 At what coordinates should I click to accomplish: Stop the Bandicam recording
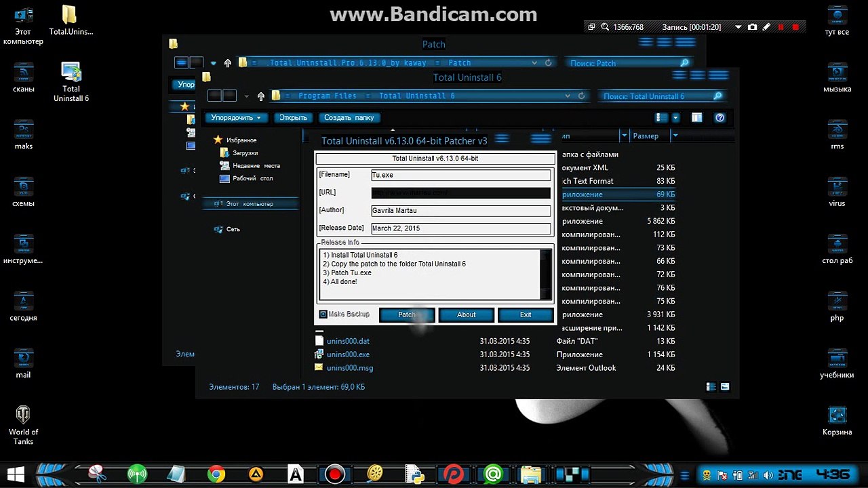click(795, 27)
